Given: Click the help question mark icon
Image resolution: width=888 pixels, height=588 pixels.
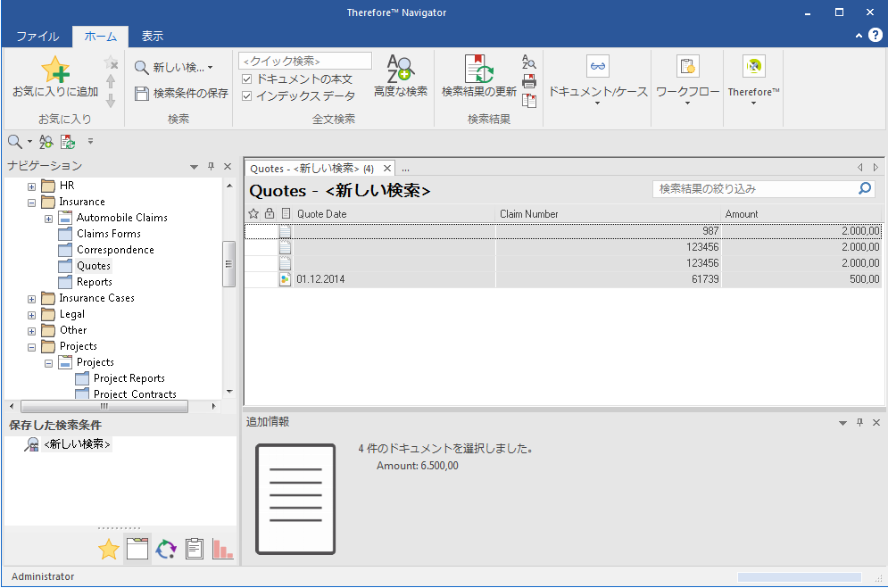Looking at the screenshot, I should coord(875,36).
